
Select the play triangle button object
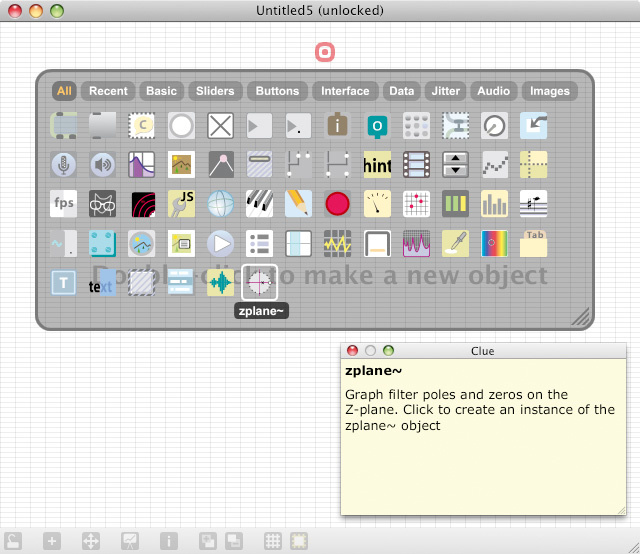click(220, 243)
